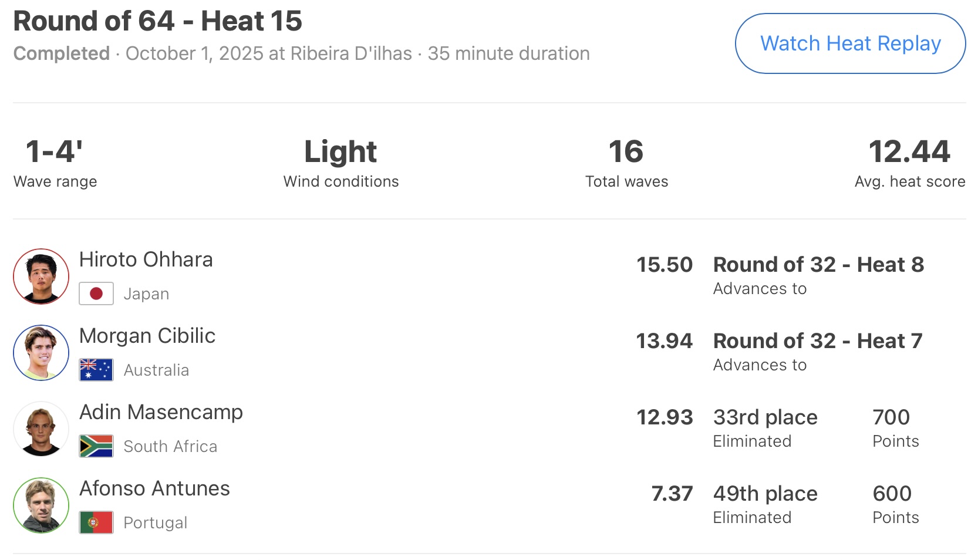Click the Portugal flag icon
Image resolution: width=978 pixels, height=560 pixels.
click(96, 522)
